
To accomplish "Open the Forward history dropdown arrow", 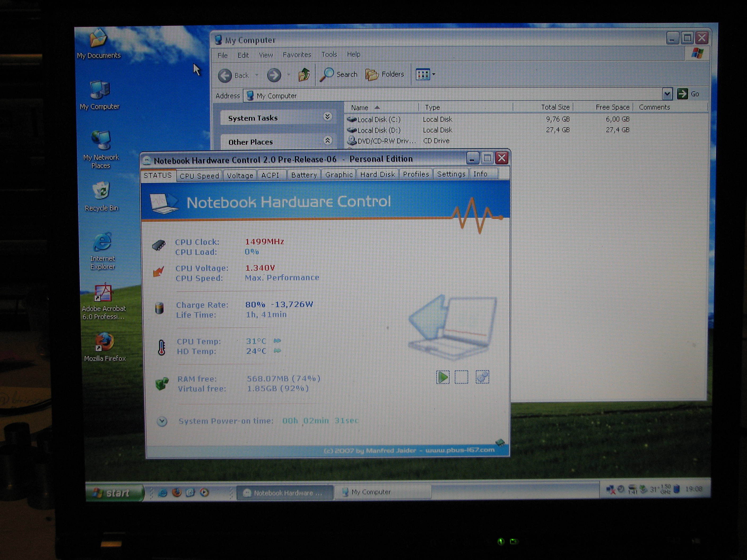I will coord(289,75).
